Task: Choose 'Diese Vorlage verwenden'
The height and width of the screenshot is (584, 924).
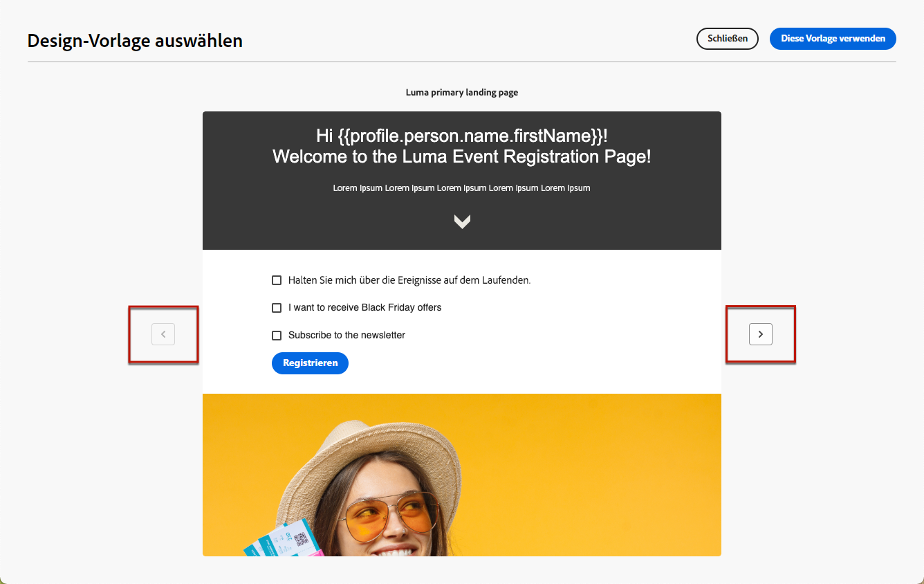Action: [x=833, y=39]
